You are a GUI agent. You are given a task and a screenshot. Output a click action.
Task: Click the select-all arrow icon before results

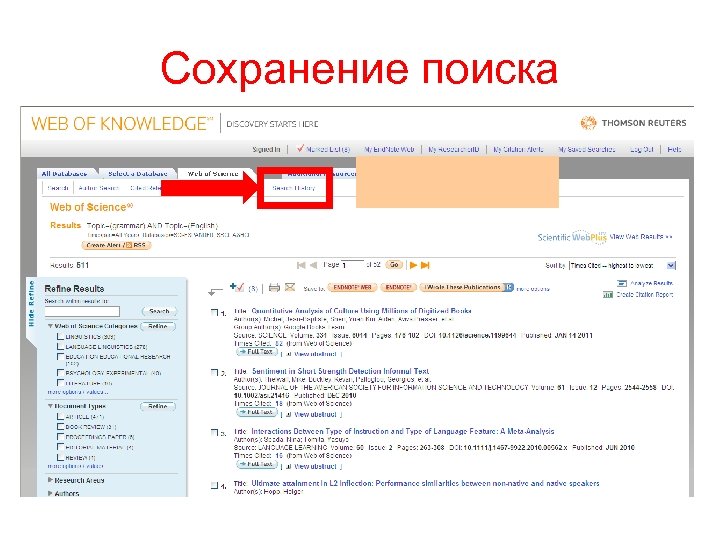(215, 291)
